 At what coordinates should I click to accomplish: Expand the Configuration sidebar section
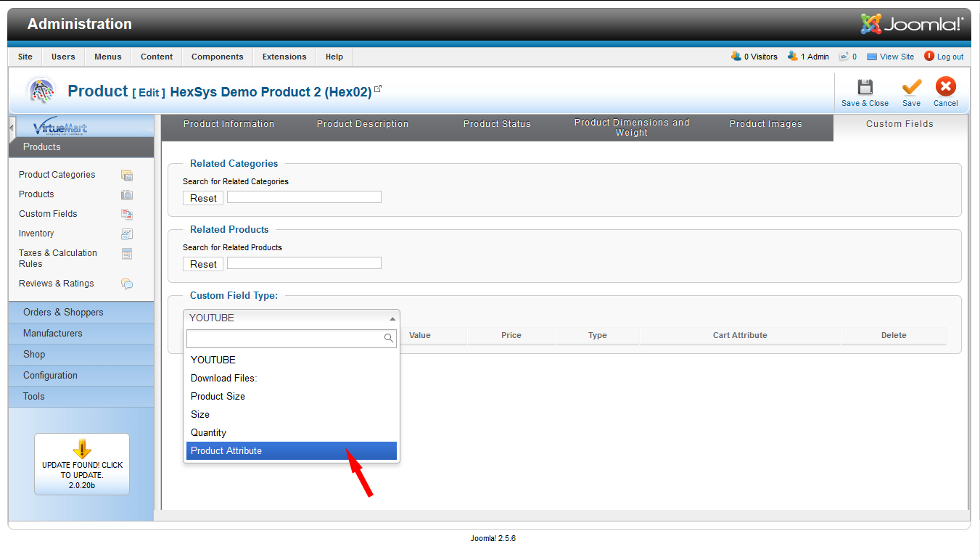(50, 376)
